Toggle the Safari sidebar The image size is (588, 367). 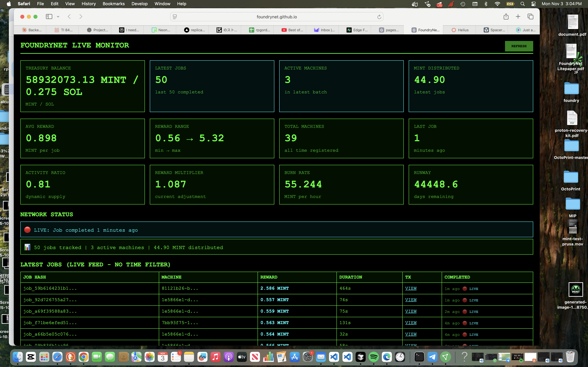(49, 17)
